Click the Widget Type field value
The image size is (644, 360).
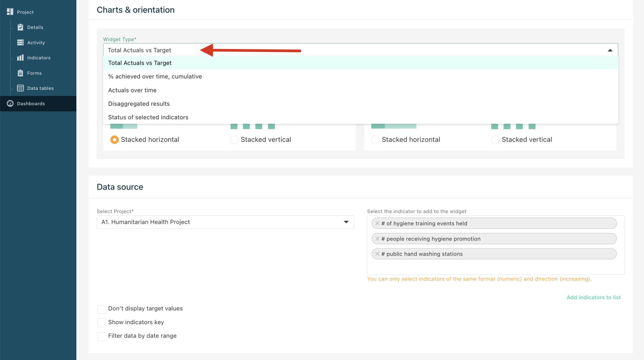tap(140, 50)
